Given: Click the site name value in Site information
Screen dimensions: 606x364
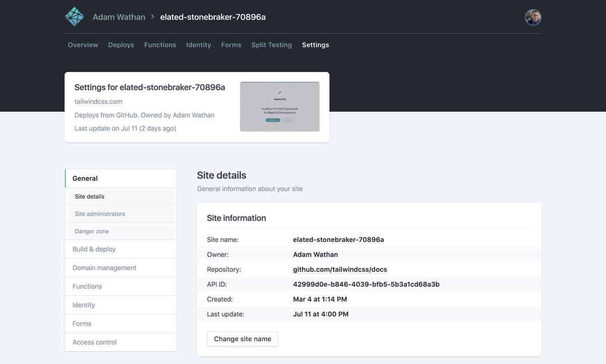Looking at the screenshot, I should coord(338,240).
